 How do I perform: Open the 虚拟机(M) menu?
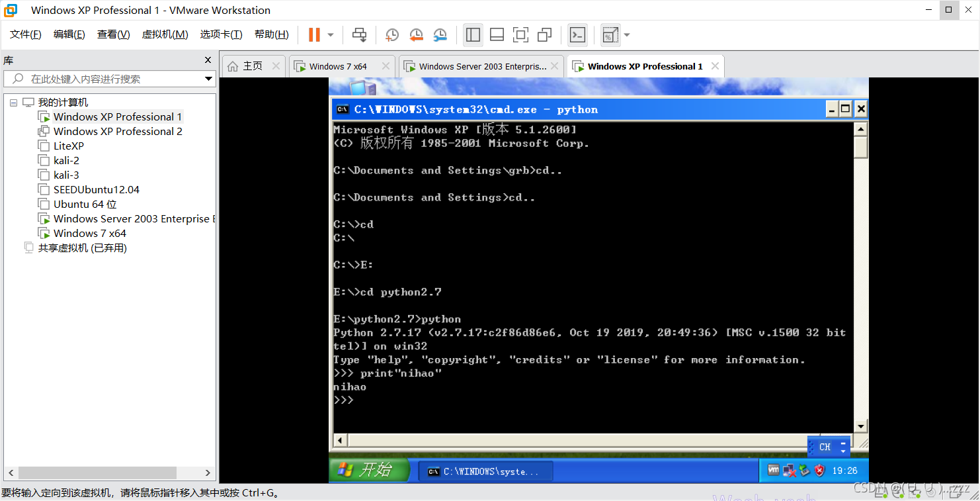tap(165, 34)
